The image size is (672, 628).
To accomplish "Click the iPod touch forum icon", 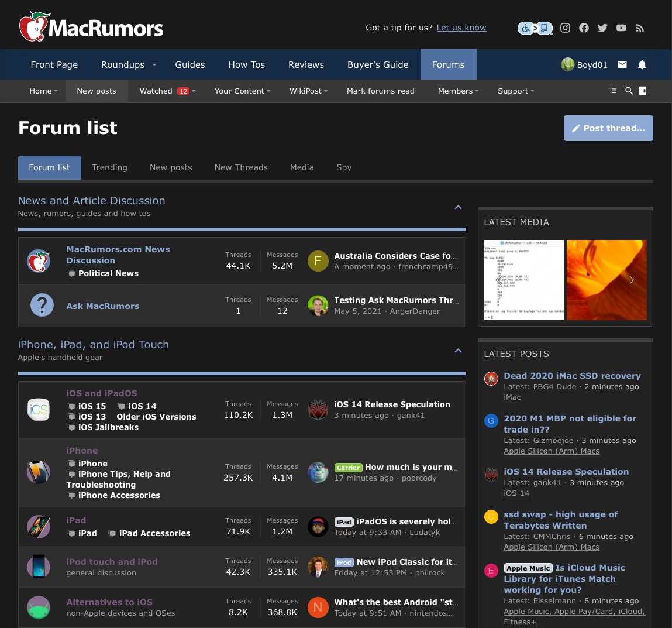I will (39, 567).
